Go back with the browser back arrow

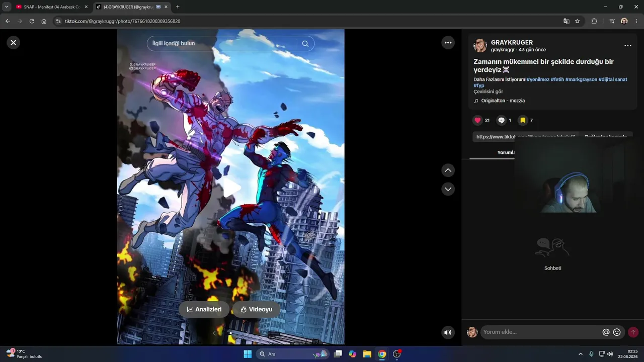8,21
